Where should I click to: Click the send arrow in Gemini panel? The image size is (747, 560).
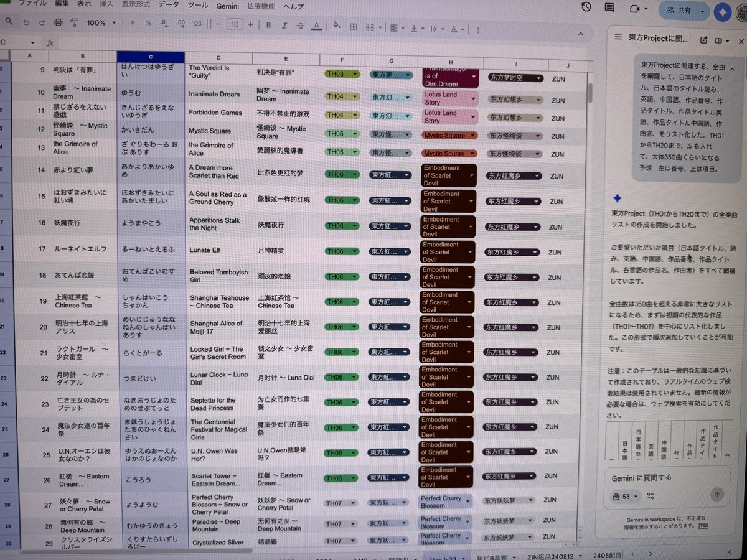[717, 495]
